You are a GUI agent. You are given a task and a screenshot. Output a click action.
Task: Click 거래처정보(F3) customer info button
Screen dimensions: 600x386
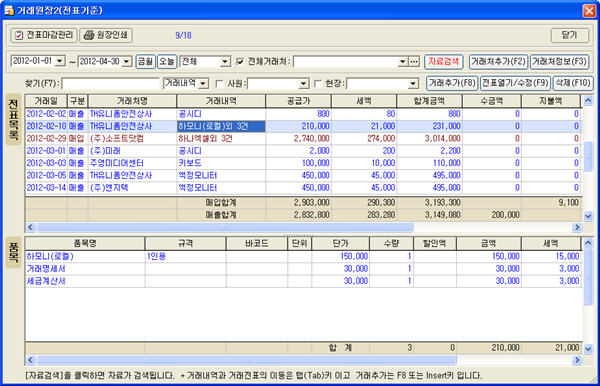[559, 61]
